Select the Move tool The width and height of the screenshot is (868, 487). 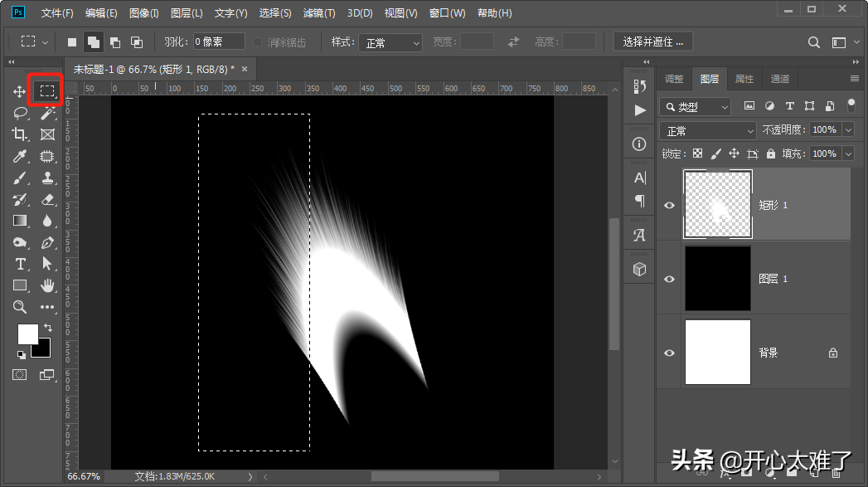pyautogui.click(x=20, y=91)
